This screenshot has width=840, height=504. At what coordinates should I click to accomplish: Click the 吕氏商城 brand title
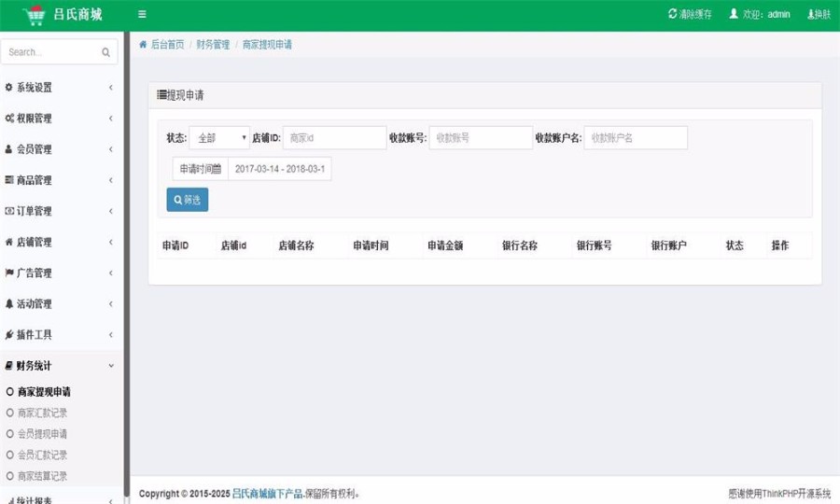pyautogui.click(x=77, y=14)
